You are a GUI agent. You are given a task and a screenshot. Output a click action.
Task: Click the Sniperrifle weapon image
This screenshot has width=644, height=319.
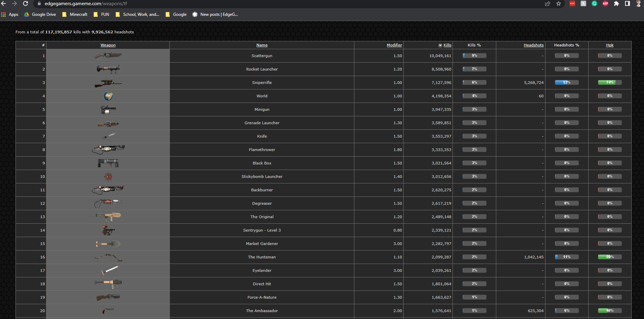(x=108, y=83)
